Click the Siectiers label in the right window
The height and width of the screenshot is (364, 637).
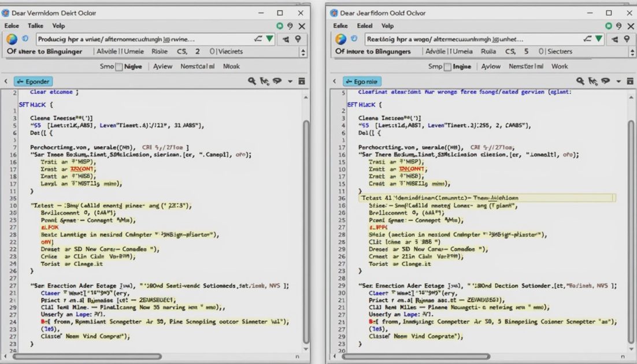(560, 51)
